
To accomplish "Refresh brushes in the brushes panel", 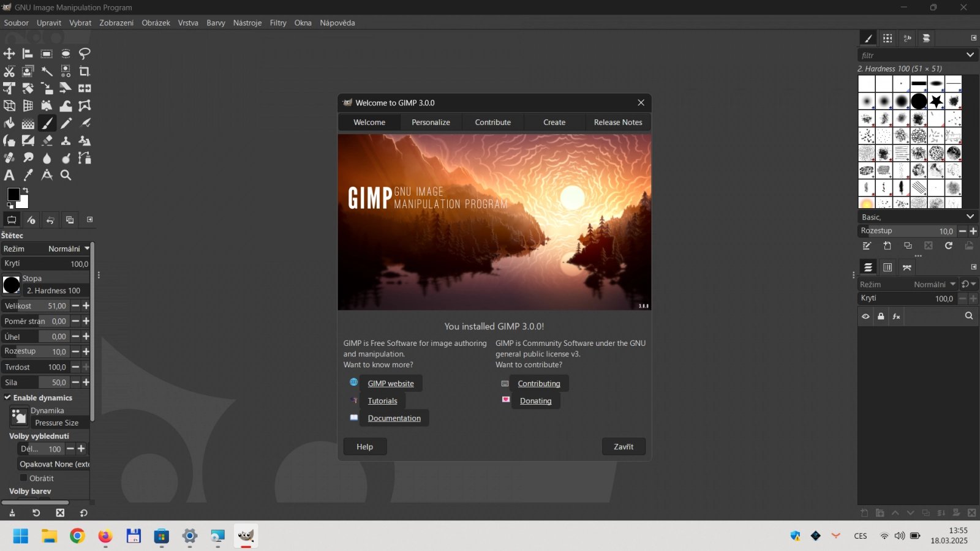I will [x=949, y=246].
